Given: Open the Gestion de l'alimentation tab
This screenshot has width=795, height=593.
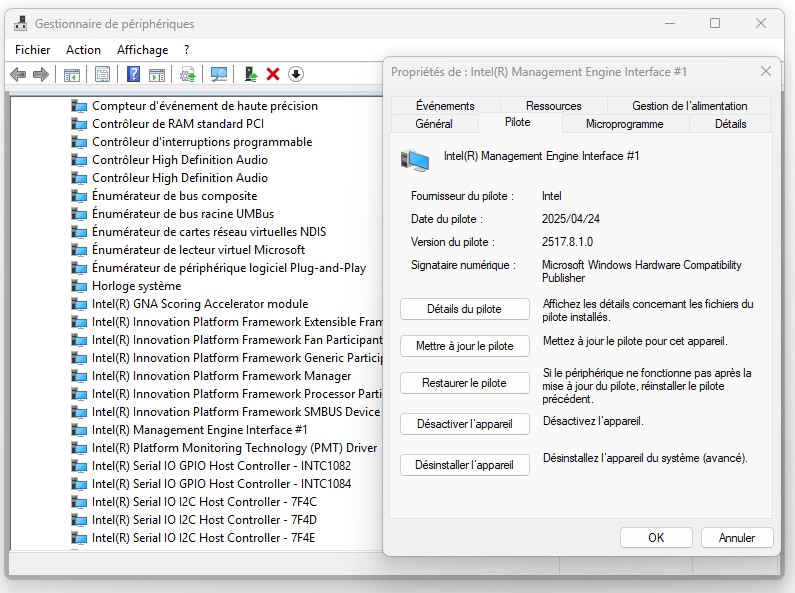Looking at the screenshot, I should pyautogui.click(x=689, y=106).
